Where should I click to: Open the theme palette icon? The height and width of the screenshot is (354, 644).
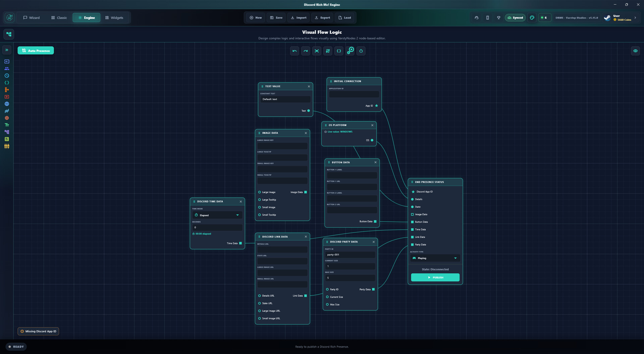pyautogui.click(x=532, y=18)
